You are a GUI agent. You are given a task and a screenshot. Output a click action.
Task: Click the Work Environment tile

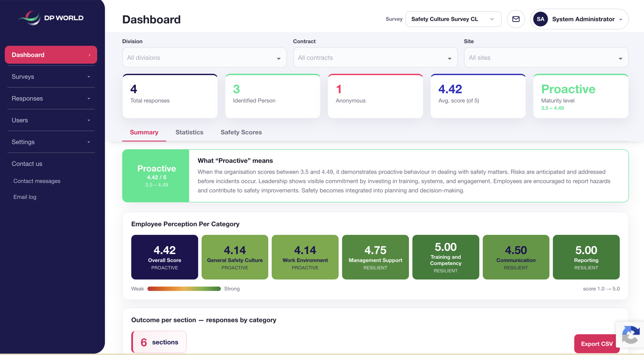click(x=305, y=257)
